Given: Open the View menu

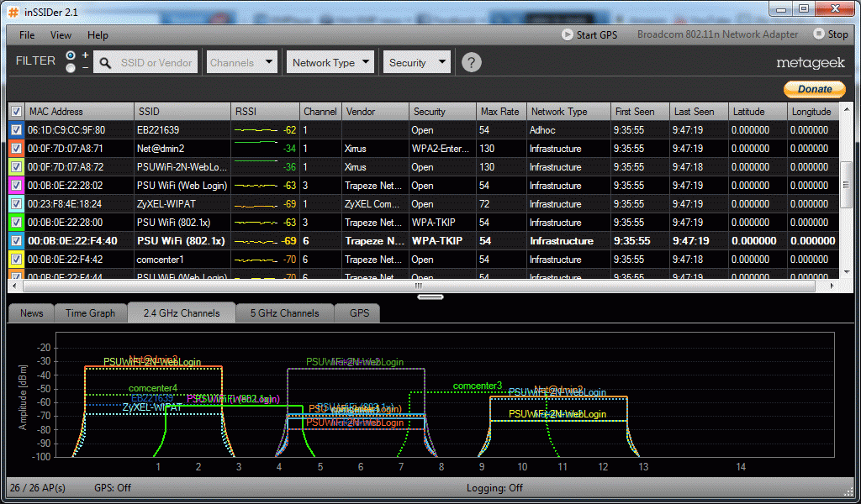Looking at the screenshot, I should pyautogui.click(x=61, y=35).
